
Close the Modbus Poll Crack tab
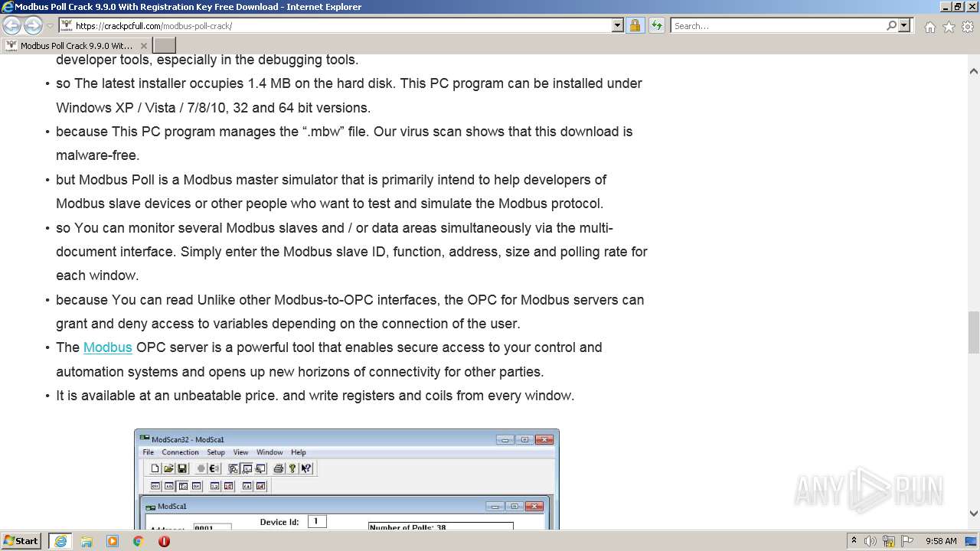pyautogui.click(x=143, y=46)
